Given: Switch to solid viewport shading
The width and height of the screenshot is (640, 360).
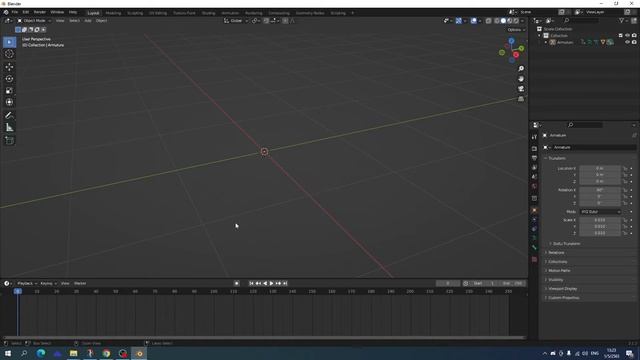Looking at the screenshot, I should click(x=503, y=21).
